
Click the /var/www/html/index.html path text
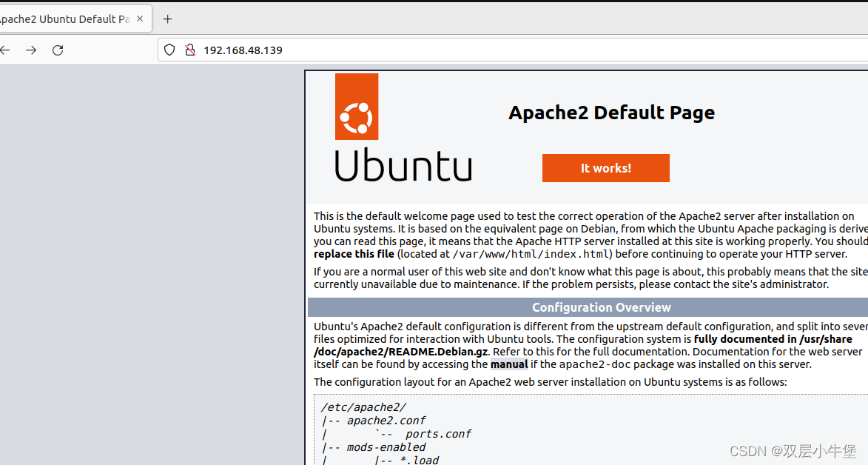pyautogui.click(x=531, y=254)
